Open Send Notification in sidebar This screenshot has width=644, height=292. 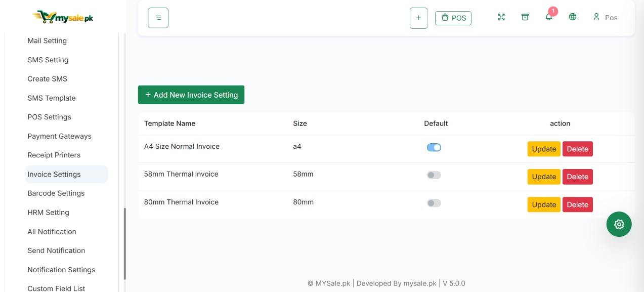[x=56, y=251]
